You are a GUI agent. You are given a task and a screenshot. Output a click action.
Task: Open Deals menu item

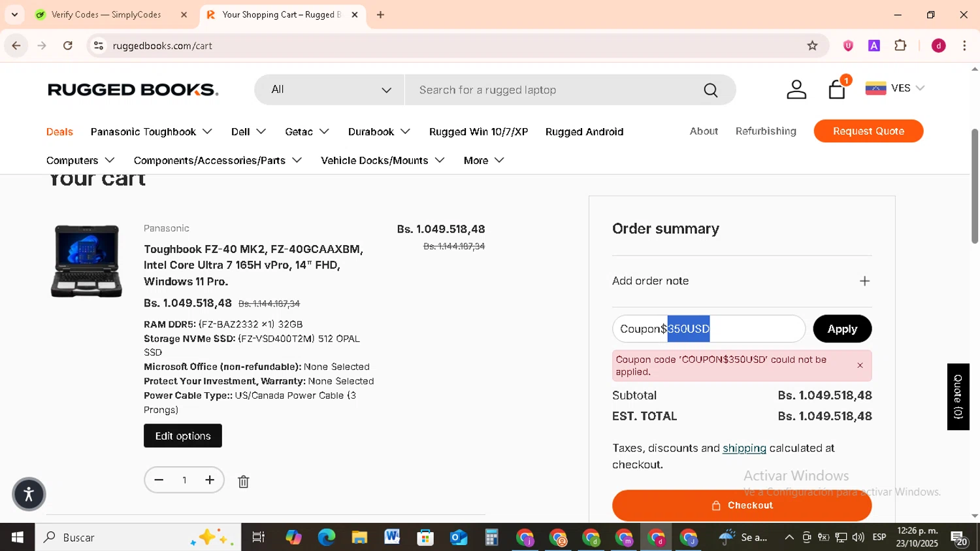(x=59, y=131)
